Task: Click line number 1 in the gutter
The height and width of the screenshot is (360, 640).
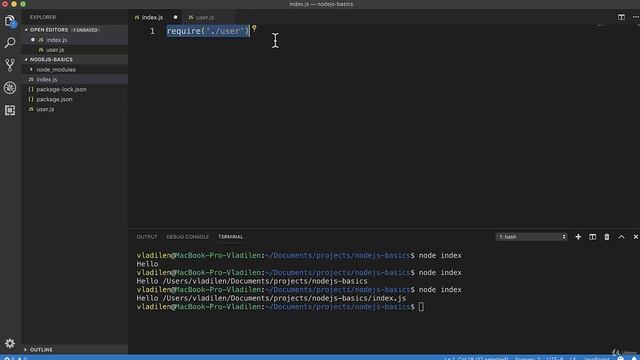Action: tap(152, 31)
